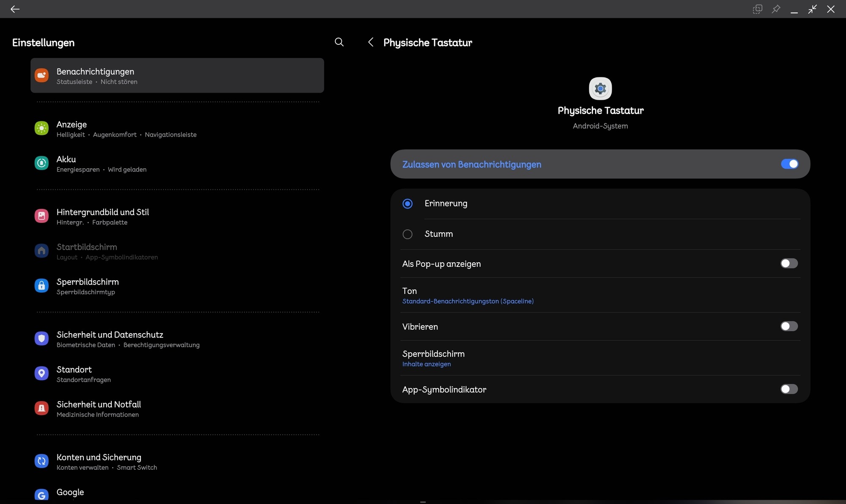Open Akku settings category
Viewport: 846px width, 504px height.
[177, 163]
